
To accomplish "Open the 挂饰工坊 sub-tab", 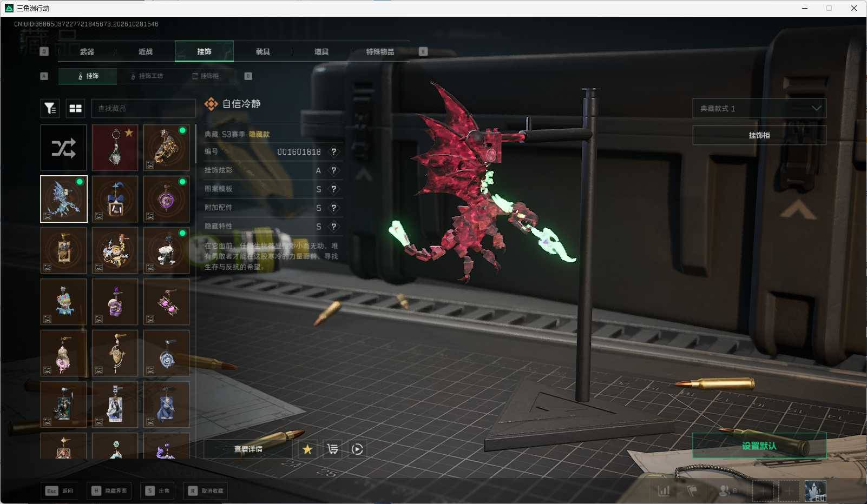I will tap(147, 76).
